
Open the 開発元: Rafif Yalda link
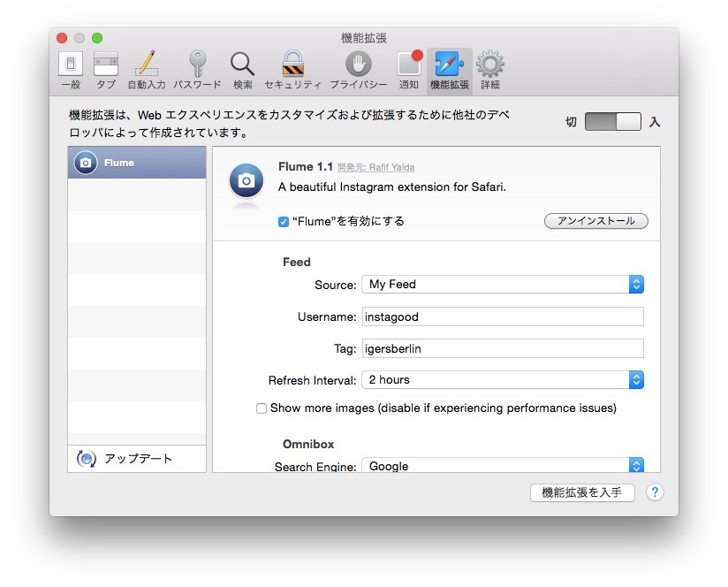pos(376,167)
